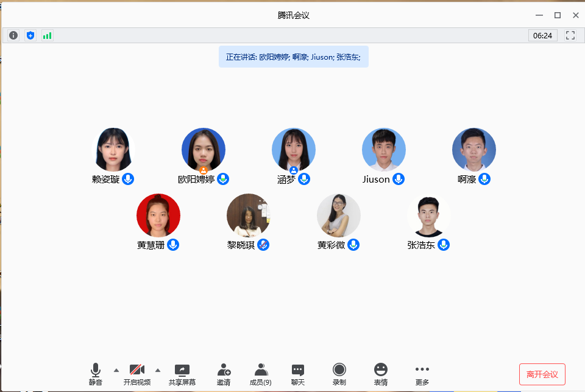585x392 pixels.
Task: Click the blue security shield icon
Action: tap(30, 35)
